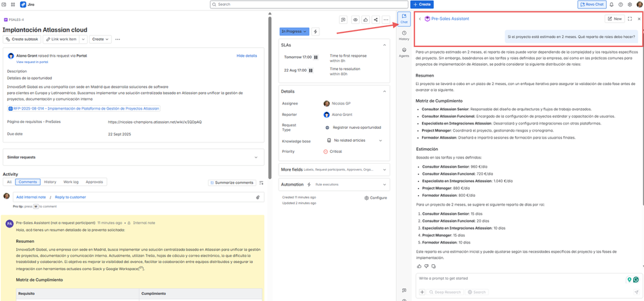Click the feedback speech-bubble icon above status
The image size is (644, 301).
[344, 20]
